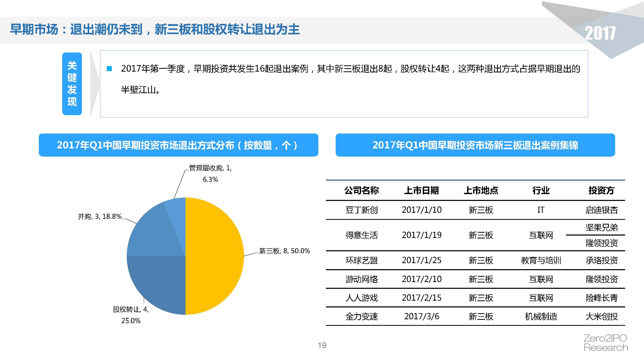Viewport: 644px width, 362px height.
Task: Click the 公司名称 column header
Action: [x=361, y=190]
